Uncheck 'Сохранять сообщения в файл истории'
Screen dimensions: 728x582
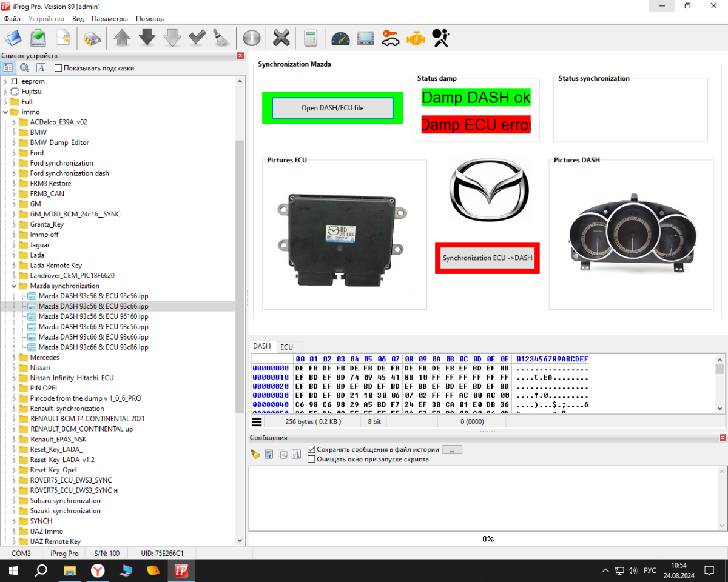(312, 450)
